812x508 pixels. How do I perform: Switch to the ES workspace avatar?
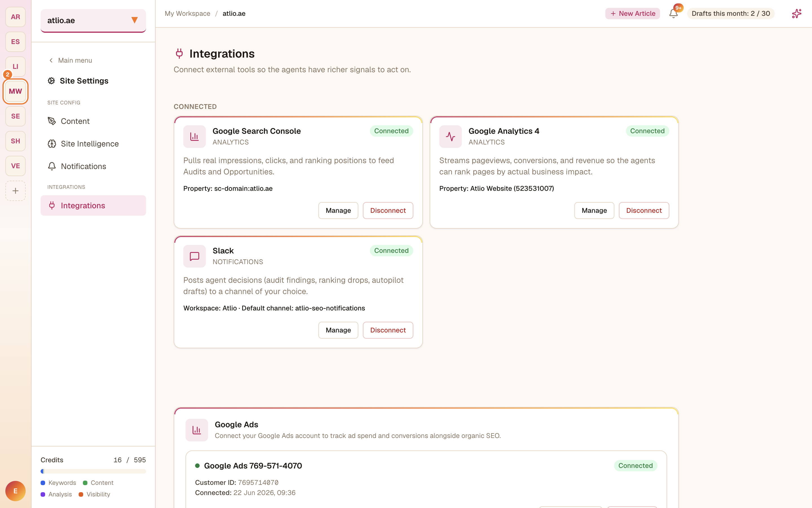pos(16,42)
